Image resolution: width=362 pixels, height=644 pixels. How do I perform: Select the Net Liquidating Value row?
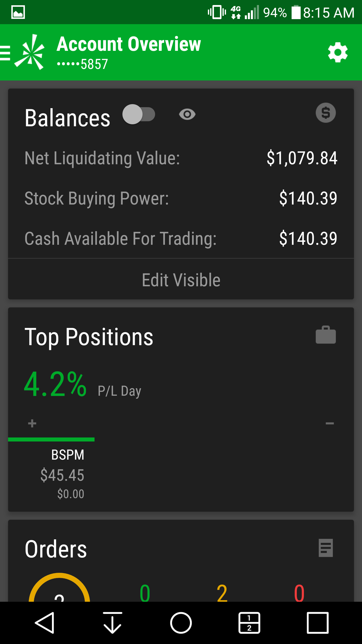click(181, 158)
